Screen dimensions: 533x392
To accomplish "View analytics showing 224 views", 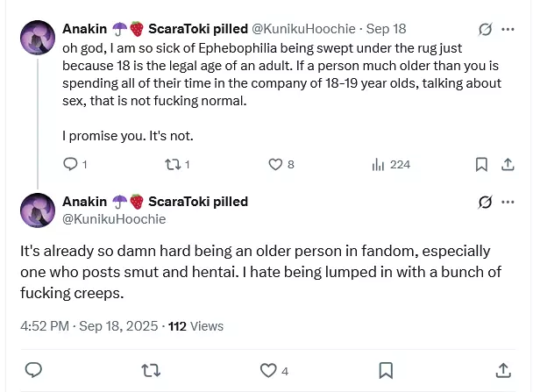I will pyautogui.click(x=379, y=164).
